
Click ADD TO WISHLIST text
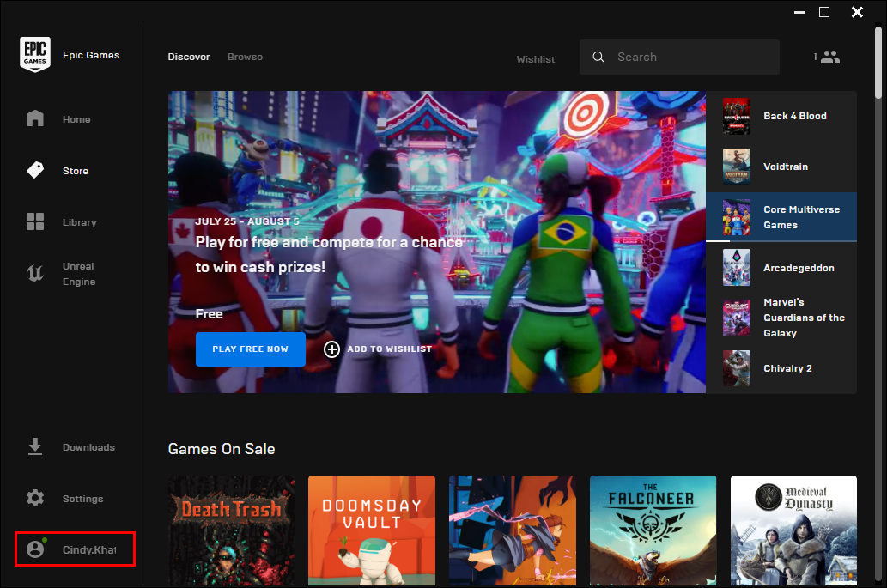[389, 349]
